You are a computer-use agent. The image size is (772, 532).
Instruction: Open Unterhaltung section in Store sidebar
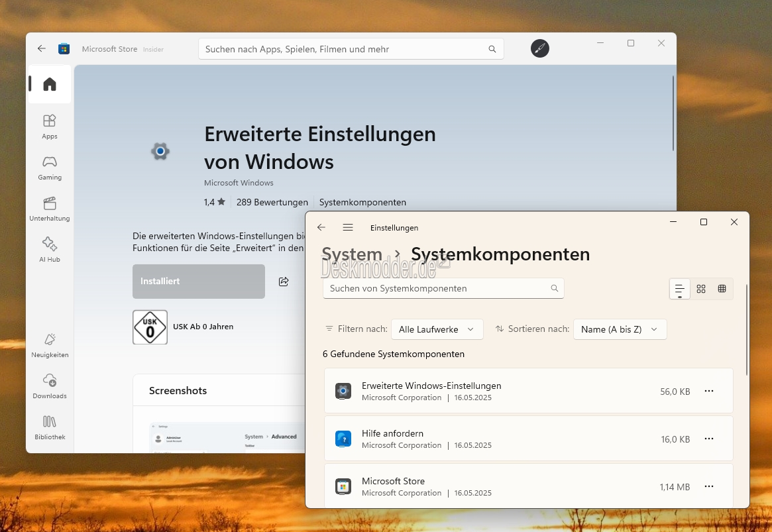pos(50,209)
